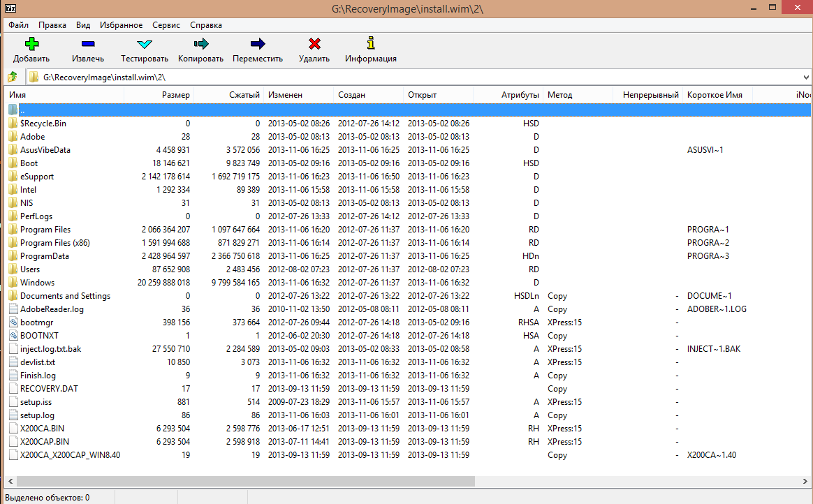This screenshot has height=504, width=813.
Task: Select the X200CAP.BIN file
Action: tap(407, 442)
